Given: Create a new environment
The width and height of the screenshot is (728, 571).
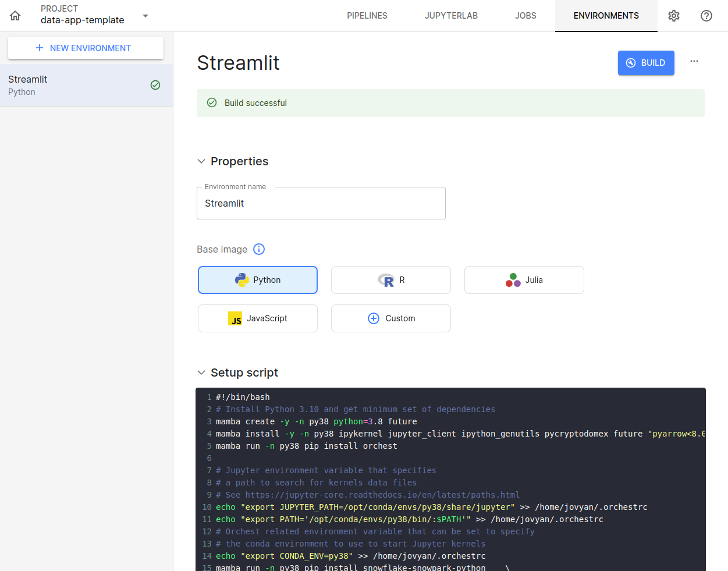Looking at the screenshot, I should pos(86,48).
